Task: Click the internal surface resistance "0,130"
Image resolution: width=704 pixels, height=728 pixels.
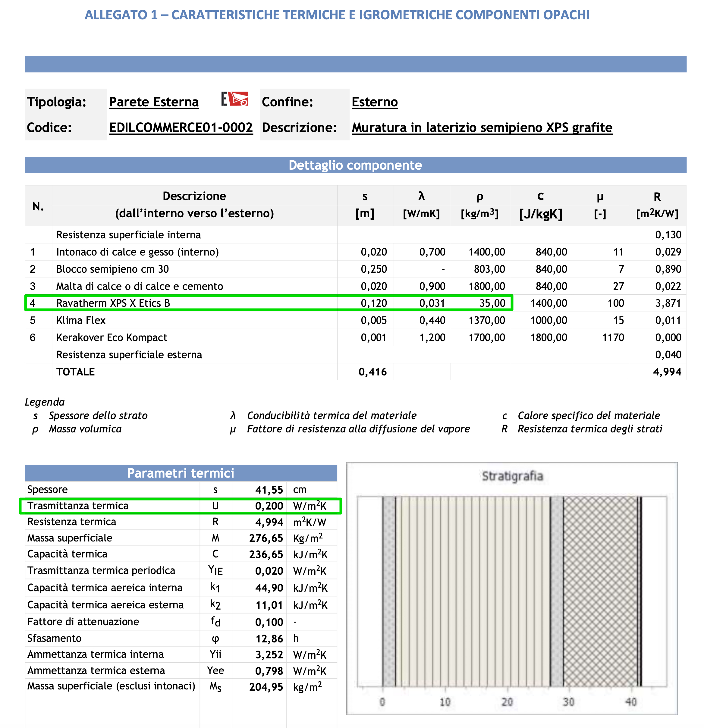Action: pyautogui.click(x=668, y=235)
